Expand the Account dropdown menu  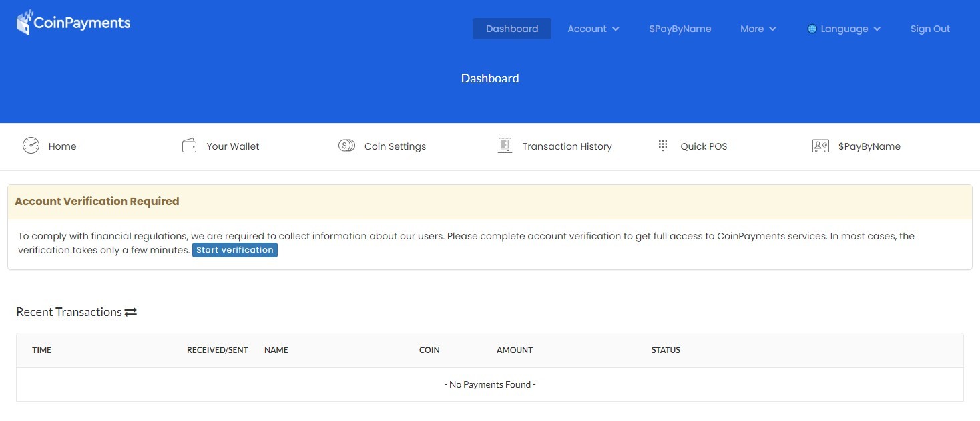593,29
